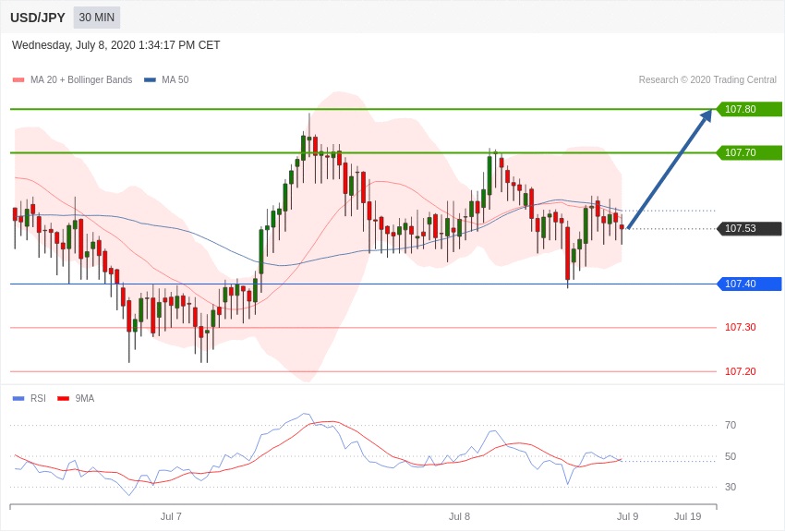This screenshot has width=785, height=532.
Task: Click the RSI 70 level label
Action: tap(731, 425)
